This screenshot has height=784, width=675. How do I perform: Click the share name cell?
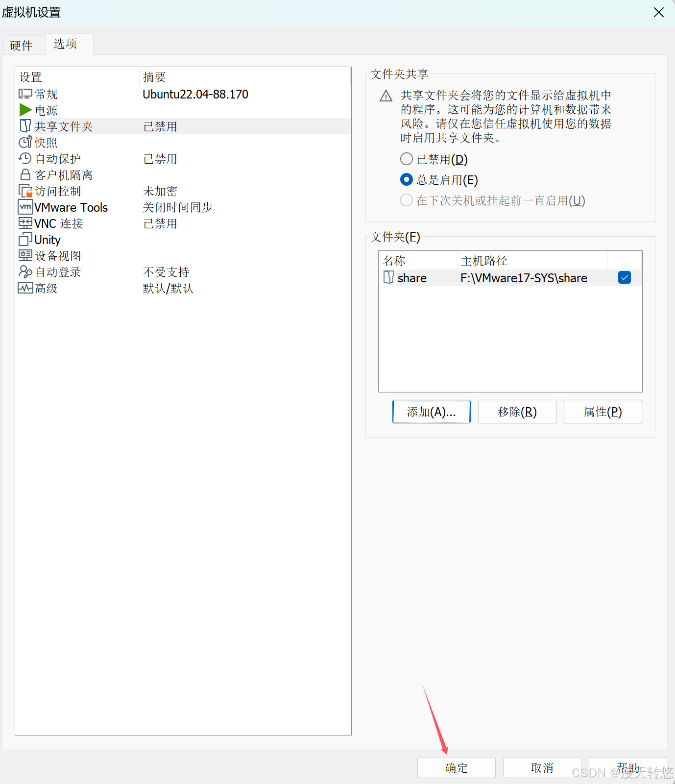pos(412,278)
